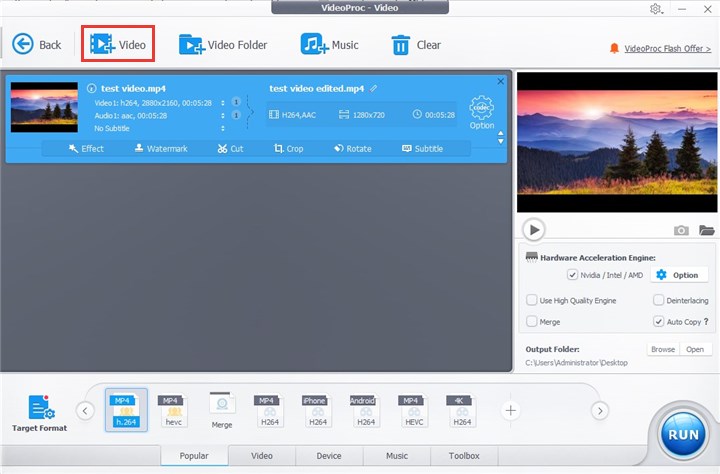Open the Cut tool

pyautogui.click(x=231, y=148)
